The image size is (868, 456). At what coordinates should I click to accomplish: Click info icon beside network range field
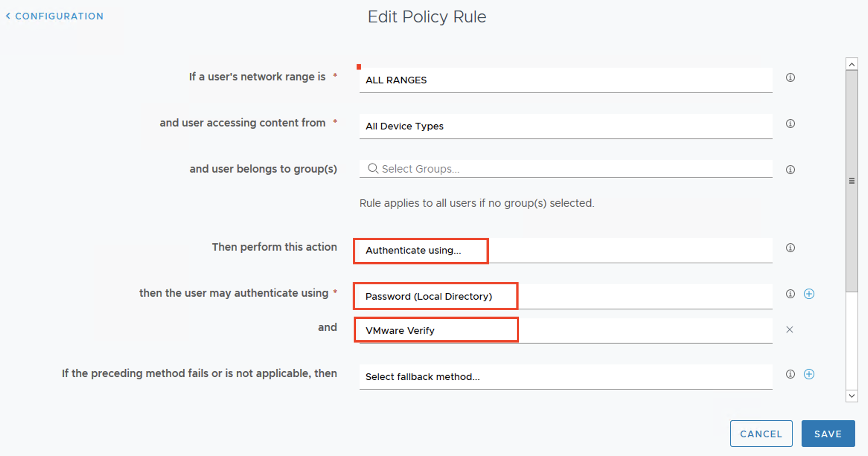(x=790, y=77)
